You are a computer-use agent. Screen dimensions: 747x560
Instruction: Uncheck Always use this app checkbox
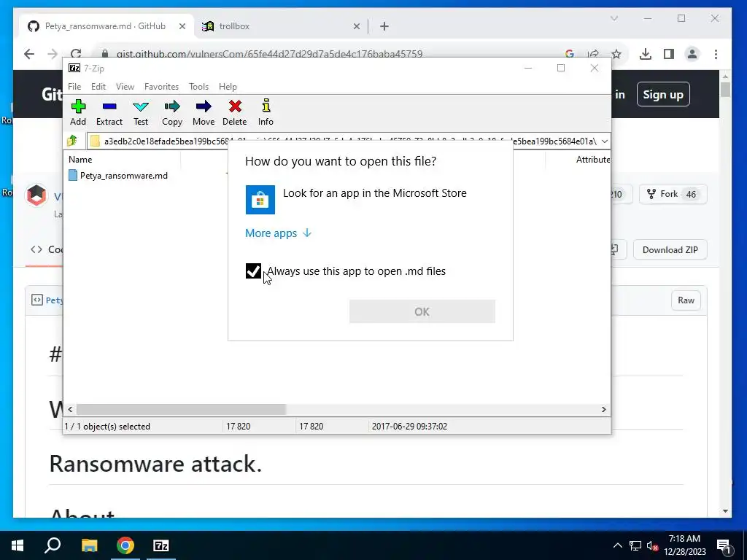(253, 271)
